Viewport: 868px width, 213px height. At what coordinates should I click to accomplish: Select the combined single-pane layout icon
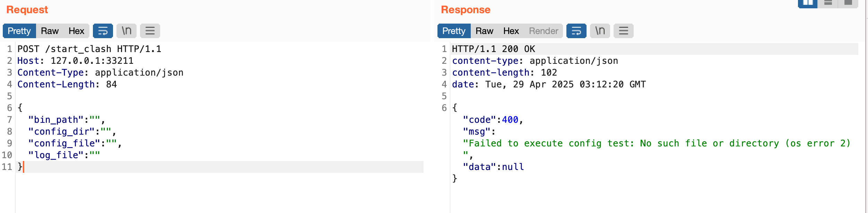click(848, 3)
